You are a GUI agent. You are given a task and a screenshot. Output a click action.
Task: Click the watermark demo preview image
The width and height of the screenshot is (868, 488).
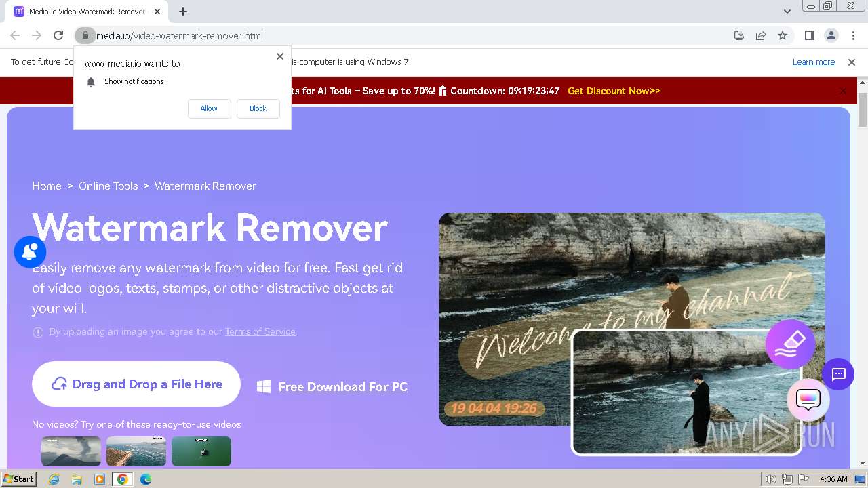pos(631,319)
